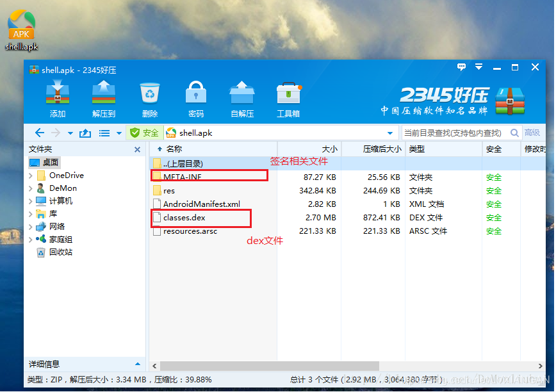556x392 pixels.
Task: Click the 添加 (Add) toolbar icon
Action: point(58,94)
